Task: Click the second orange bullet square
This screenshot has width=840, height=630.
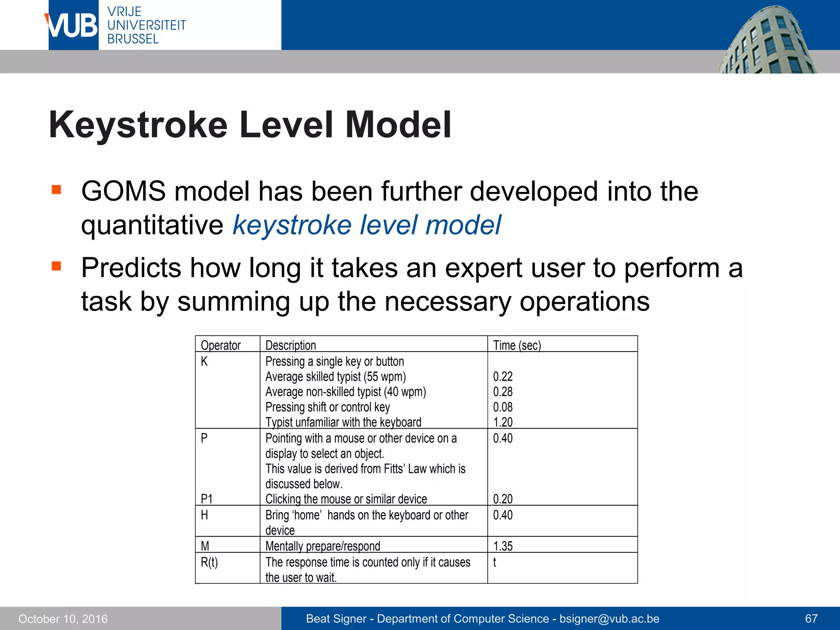Action: click(x=57, y=266)
